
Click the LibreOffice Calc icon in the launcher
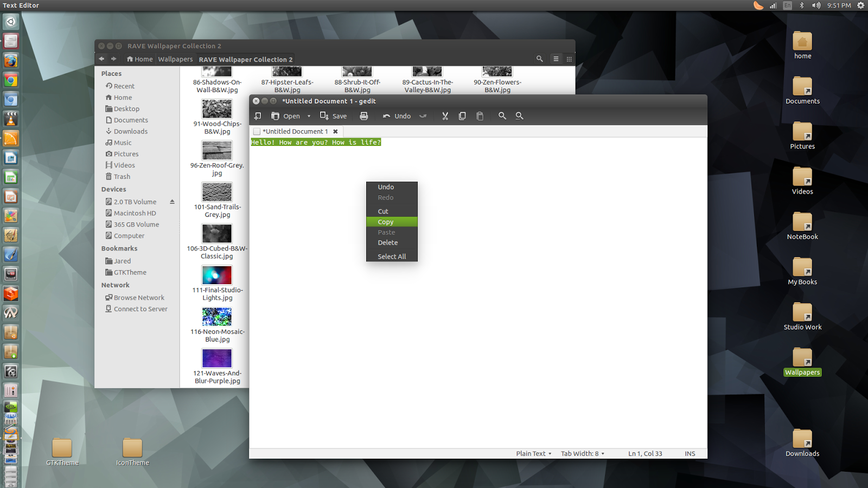click(x=11, y=177)
